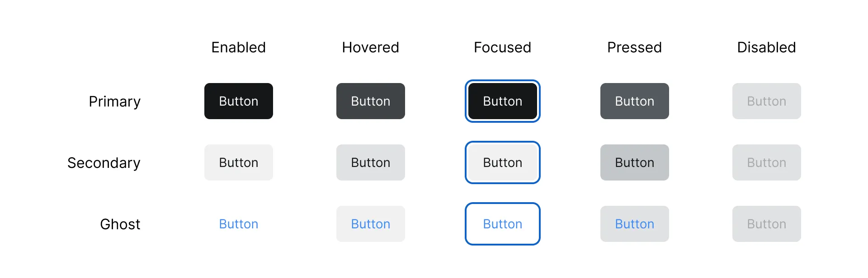Screen dimensions: 868x278
Task: Click the Primary Disabled button
Action: tap(766, 101)
